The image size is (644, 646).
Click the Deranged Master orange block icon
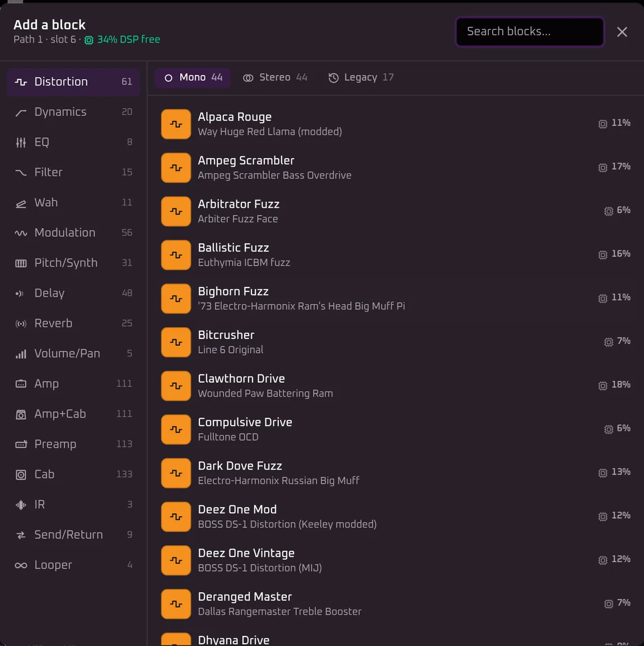pyautogui.click(x=176, y=605)
